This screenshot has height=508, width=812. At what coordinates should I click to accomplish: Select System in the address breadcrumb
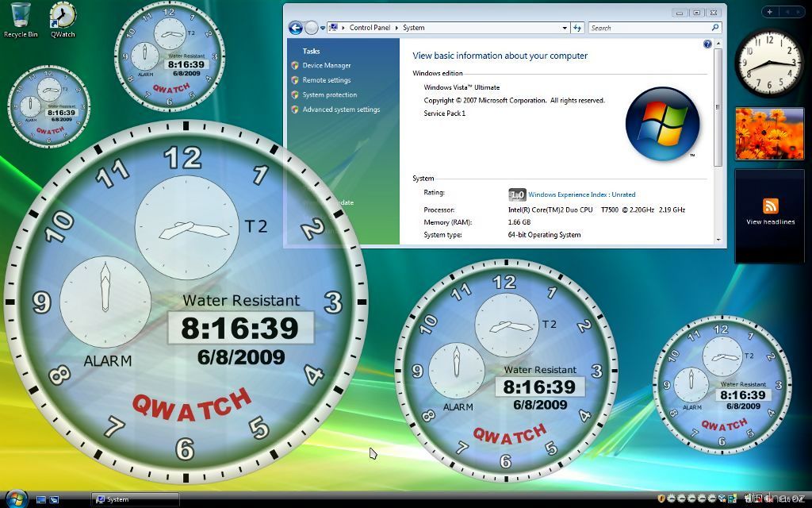414,28
